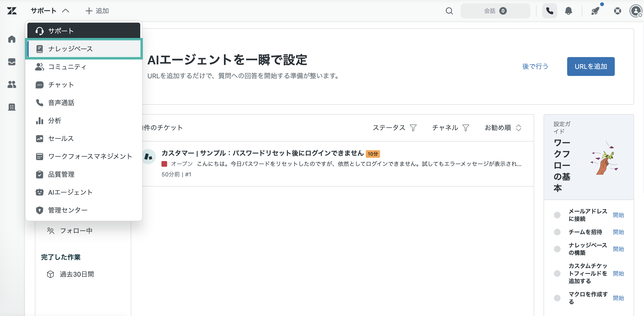Toggle circle for ナレッジベースの構築 step
This screenshot has width=644, height=316.
tap(557, 249)
